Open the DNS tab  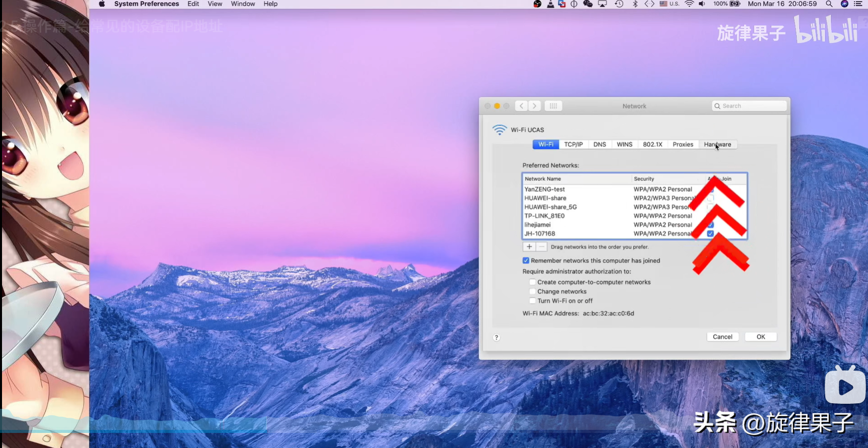pyautogui.click(x=600, y=144)
